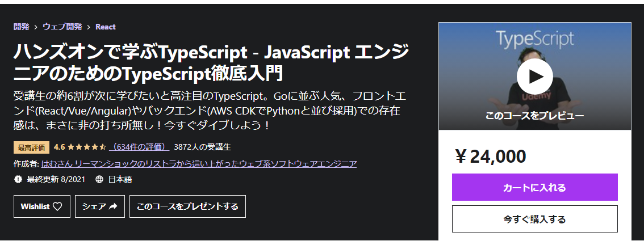Open the 開発 breadcrumb link
The image size is (644, 241).
click(22, 27)
